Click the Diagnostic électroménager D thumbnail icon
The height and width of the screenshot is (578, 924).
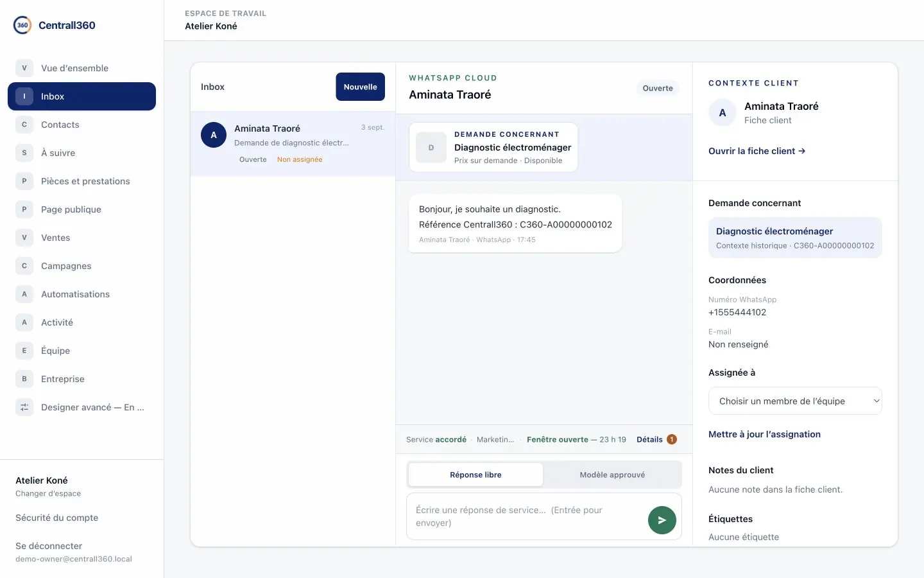[x=431, y=148]
